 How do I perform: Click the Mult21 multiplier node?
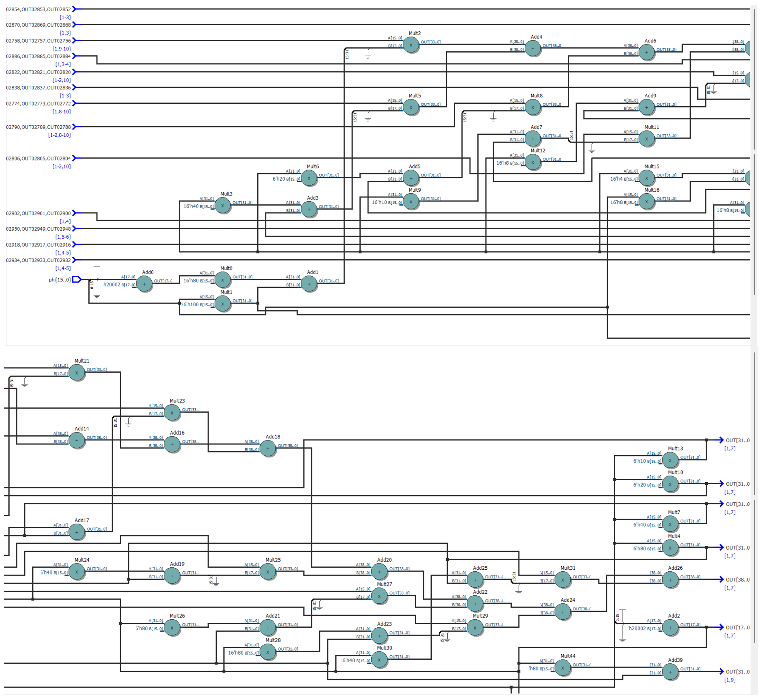coord(77,373)
